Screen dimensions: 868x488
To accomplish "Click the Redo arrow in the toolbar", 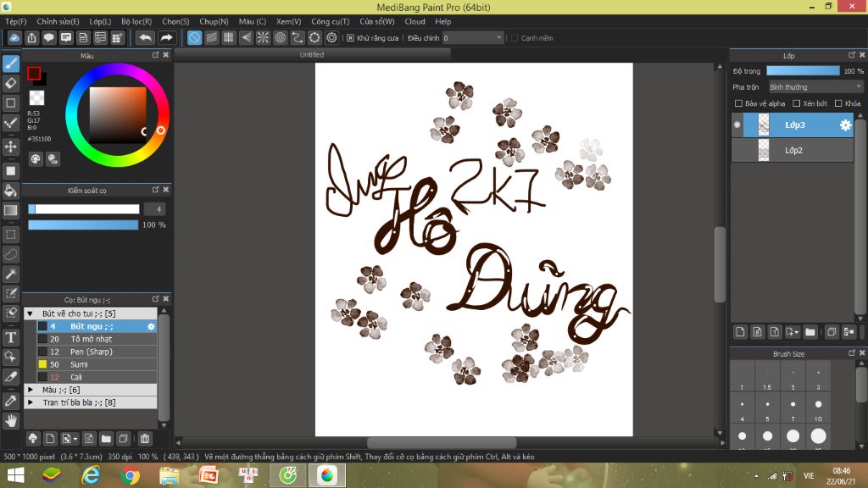I will (166, 37).
